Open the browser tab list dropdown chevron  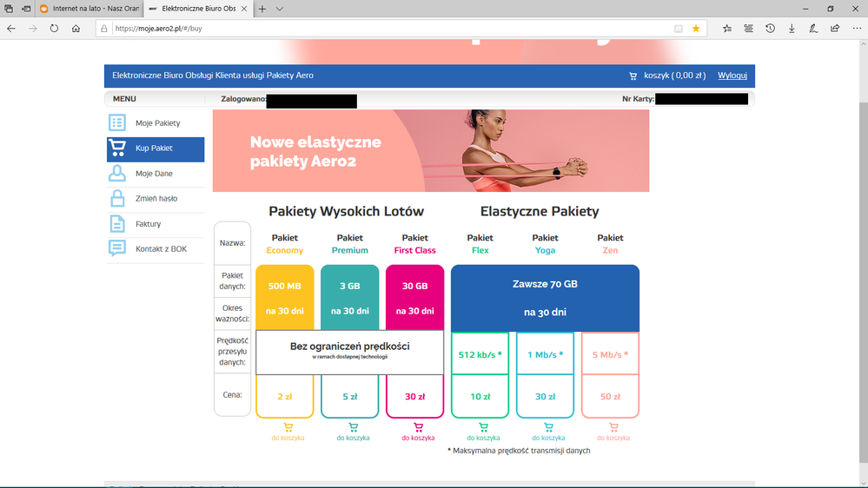tap(280, 9)
